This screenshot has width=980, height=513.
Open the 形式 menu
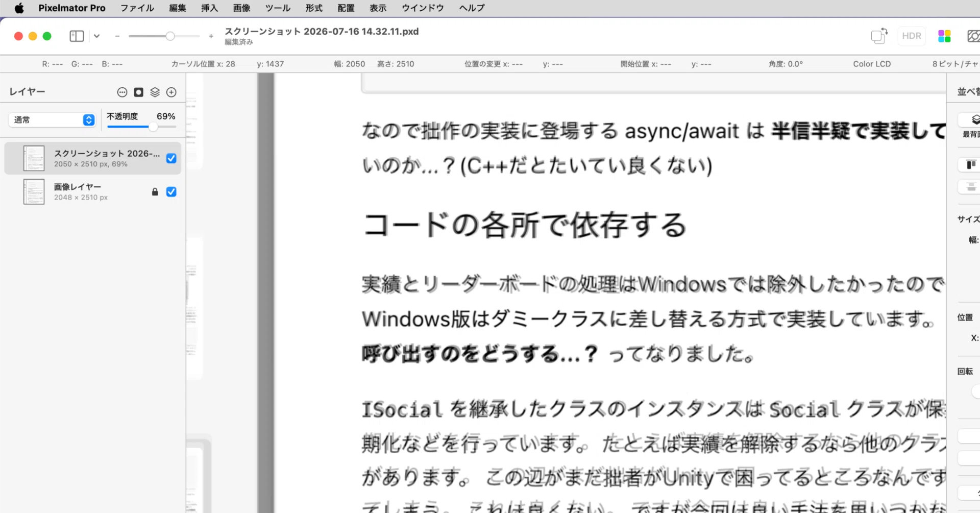(x=314, y=8)
